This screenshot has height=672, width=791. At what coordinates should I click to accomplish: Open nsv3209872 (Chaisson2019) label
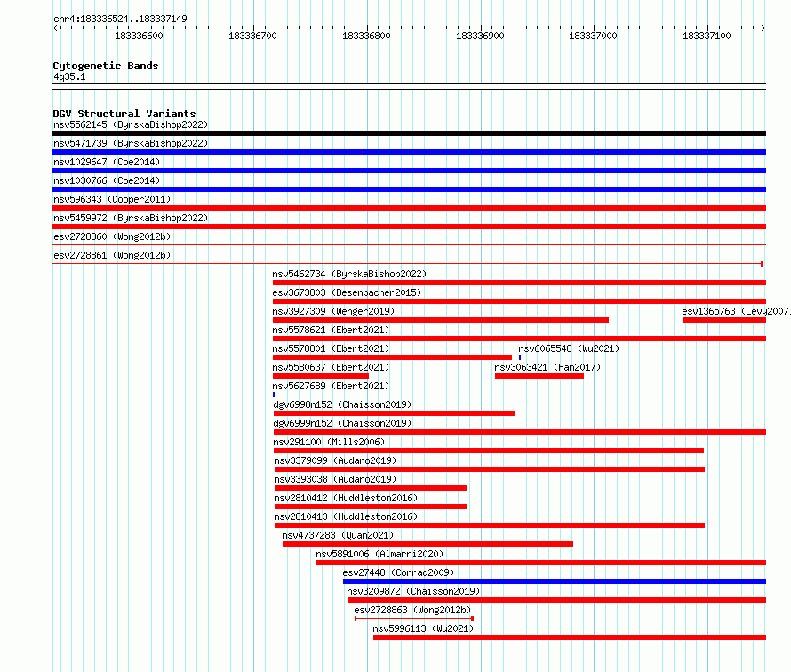[413, 591]
